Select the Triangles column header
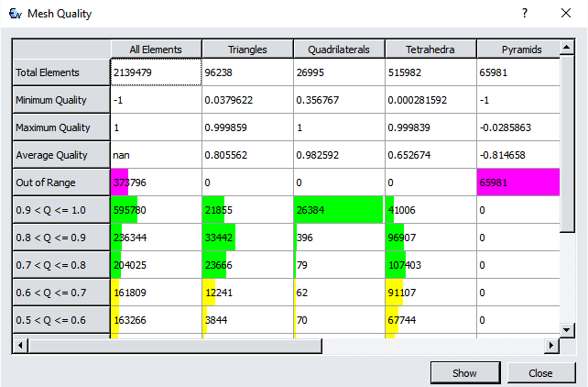This screenshot has height=387, width=588. [246, 49]
